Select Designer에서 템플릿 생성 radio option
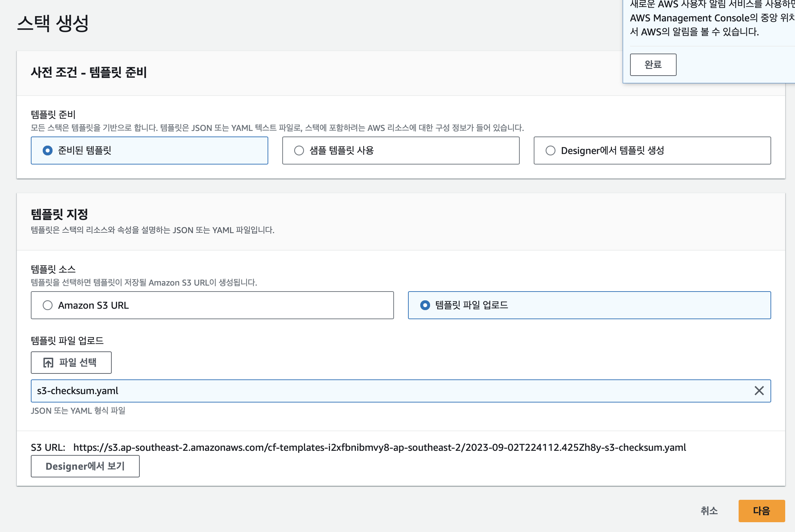 [x=551, y=150]
